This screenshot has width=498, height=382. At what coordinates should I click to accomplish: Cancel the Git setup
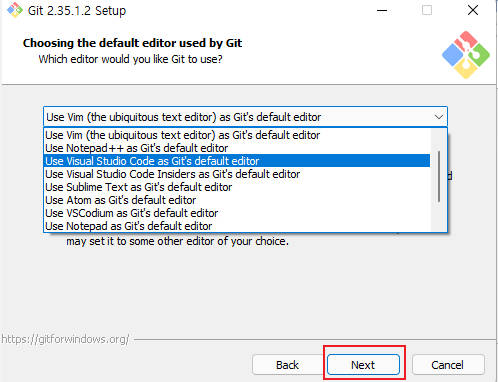tap(448, 365)
